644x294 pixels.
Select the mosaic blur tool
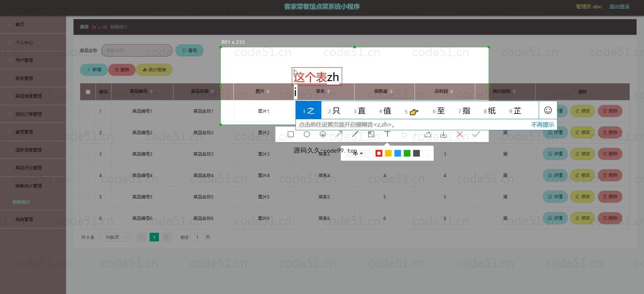click(x=371, y=134)
